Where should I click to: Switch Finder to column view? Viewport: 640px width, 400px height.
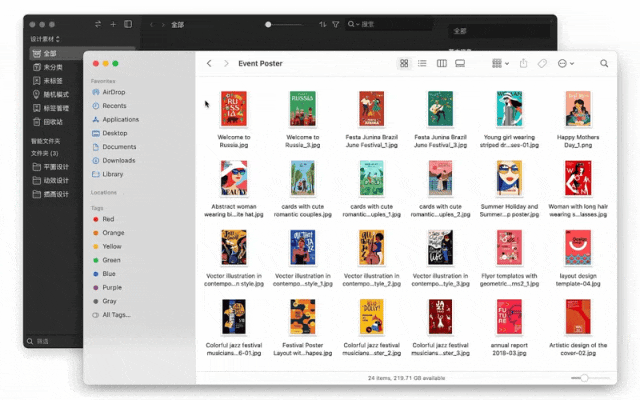[442, 63]
